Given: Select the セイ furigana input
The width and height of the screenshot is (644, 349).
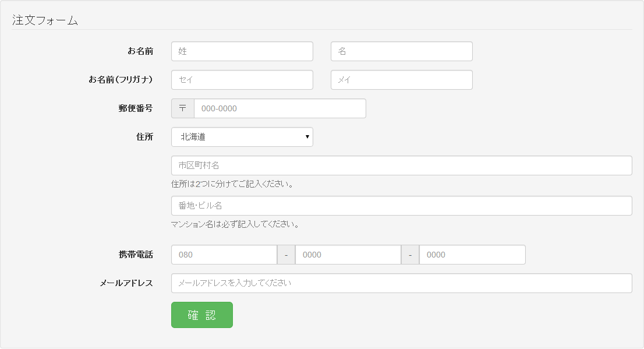Looking at the screenshot, I should coord(242,80).
